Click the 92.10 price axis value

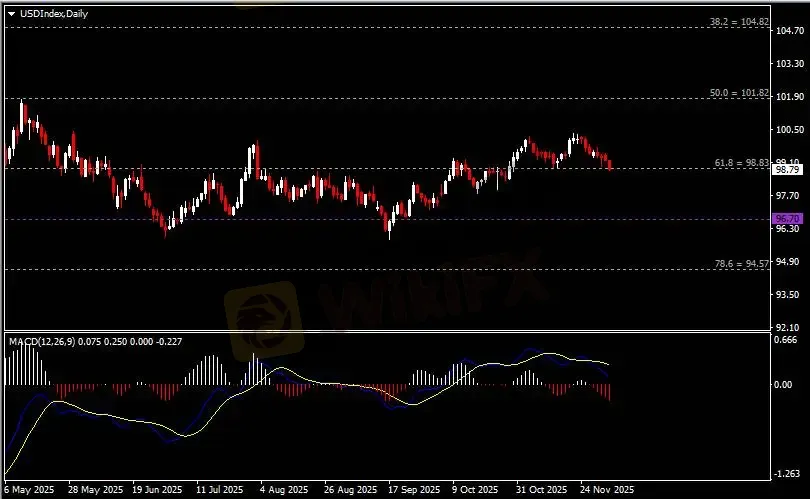pos(787,328)
